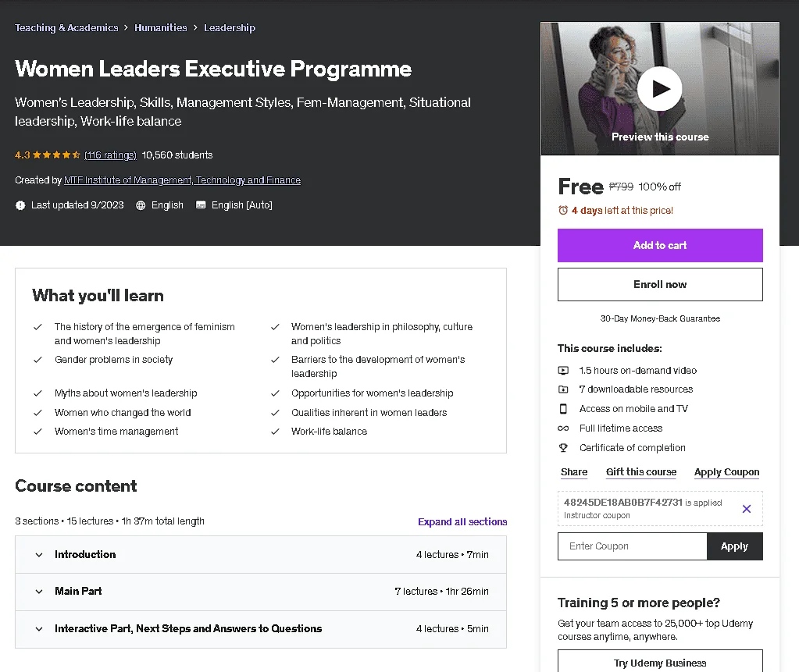Viewport: 799px width, 672px height.
Task: Click the Add to cart button
Action: [660, 245]
